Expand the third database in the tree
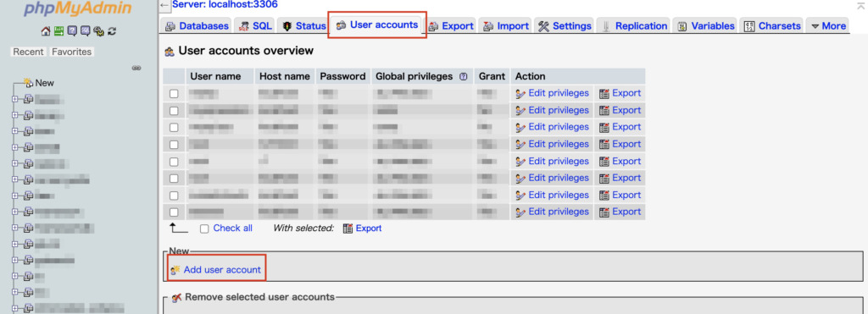The height and width of the screenshot is (314, 868). click(15, 131)
